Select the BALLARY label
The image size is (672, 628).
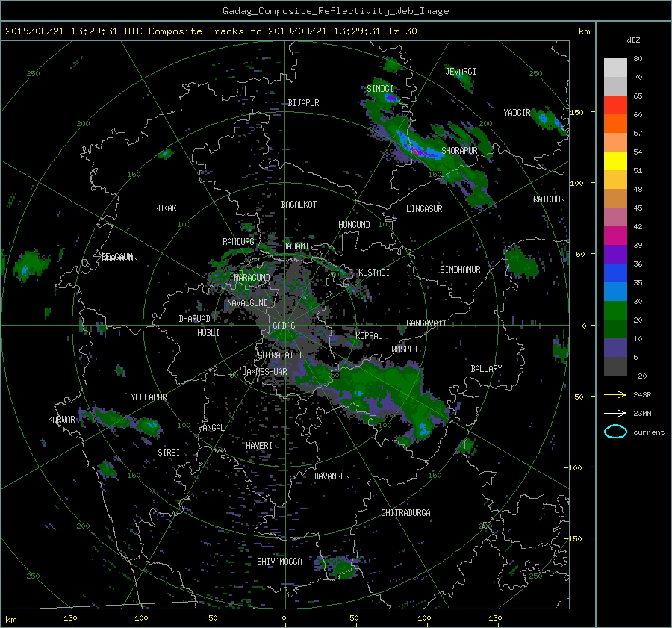point(486,369)
